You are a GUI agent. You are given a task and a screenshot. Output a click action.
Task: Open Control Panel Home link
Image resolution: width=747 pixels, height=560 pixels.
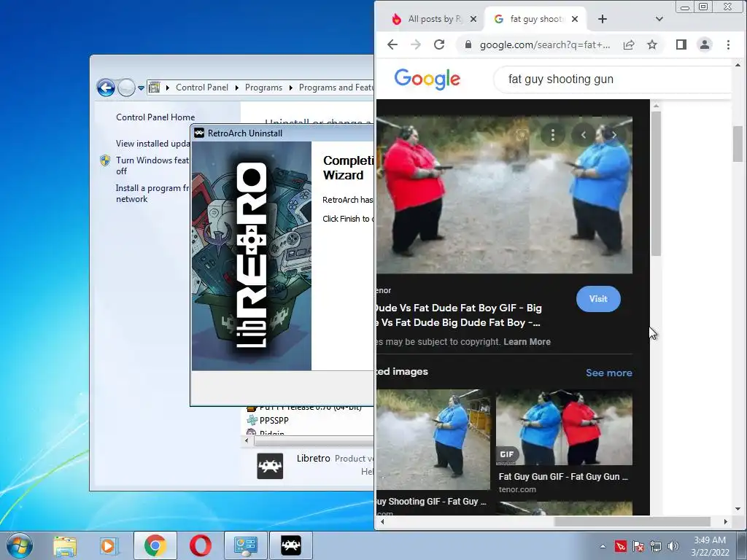point(155,117)
